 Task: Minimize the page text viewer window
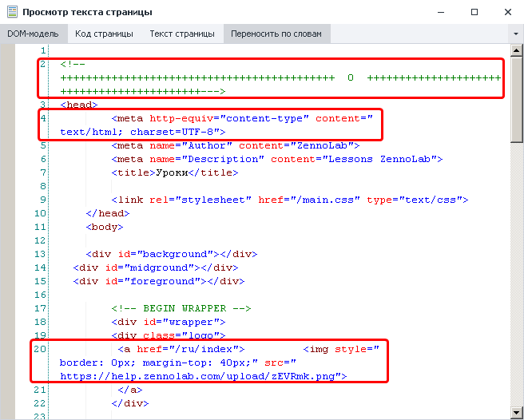tap(439, 13)
